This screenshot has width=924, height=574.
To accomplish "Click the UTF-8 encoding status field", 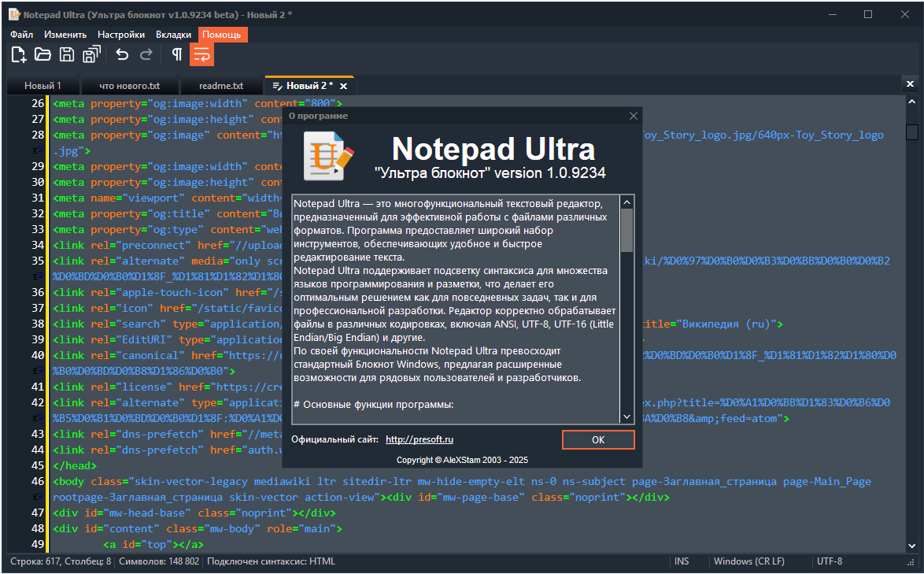I will [830, 561].
